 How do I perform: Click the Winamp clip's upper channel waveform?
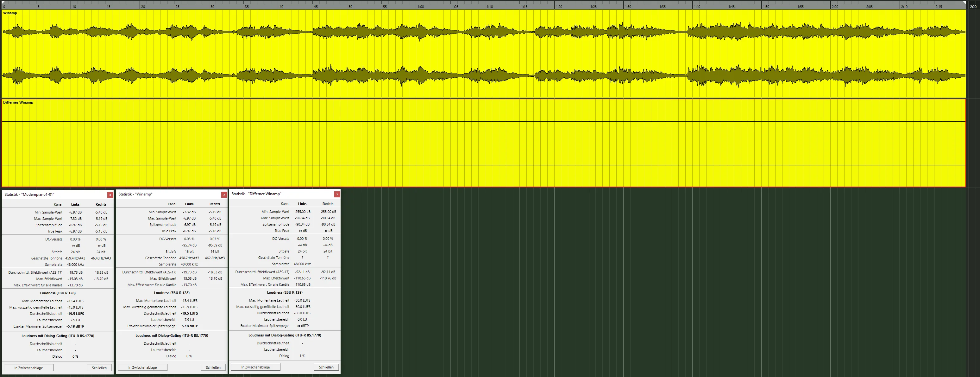click(x=483, y=32)
